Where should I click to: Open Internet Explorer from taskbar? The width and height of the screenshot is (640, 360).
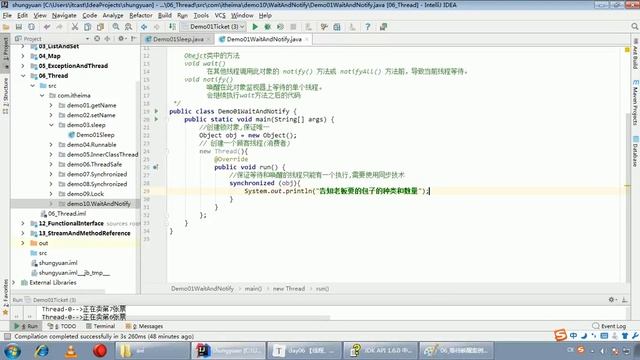(42, 351)
